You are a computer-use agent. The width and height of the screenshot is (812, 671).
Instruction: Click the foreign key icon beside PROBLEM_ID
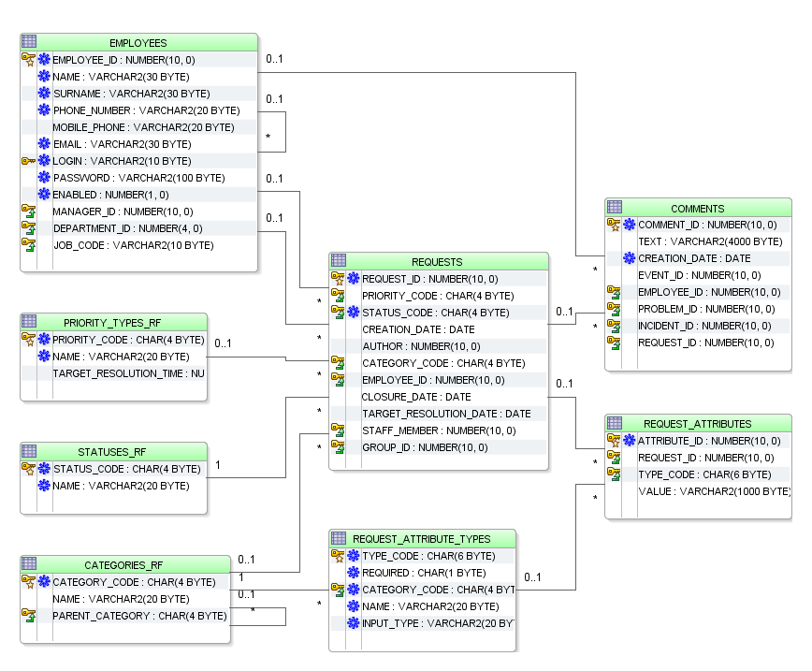coord(614,309)
